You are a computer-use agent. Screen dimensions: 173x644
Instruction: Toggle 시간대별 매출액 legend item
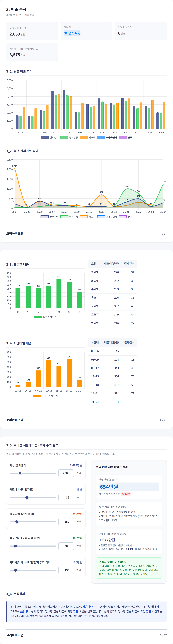(45, 396)
